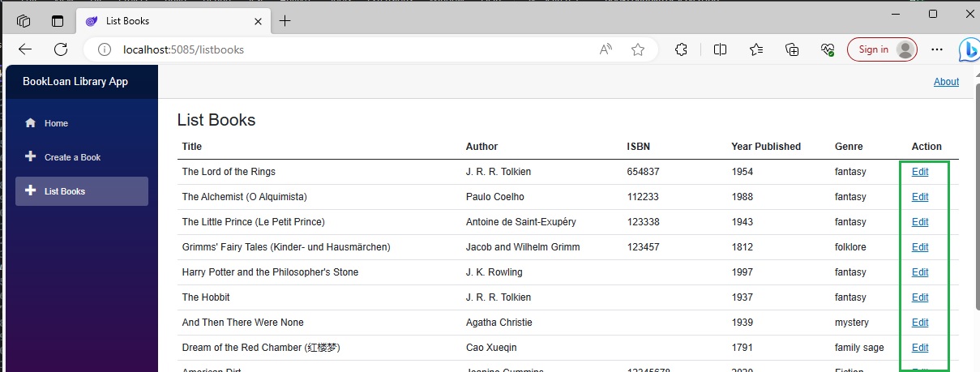Edit Dream of the Red Chamber entry

tap(920, 348)
